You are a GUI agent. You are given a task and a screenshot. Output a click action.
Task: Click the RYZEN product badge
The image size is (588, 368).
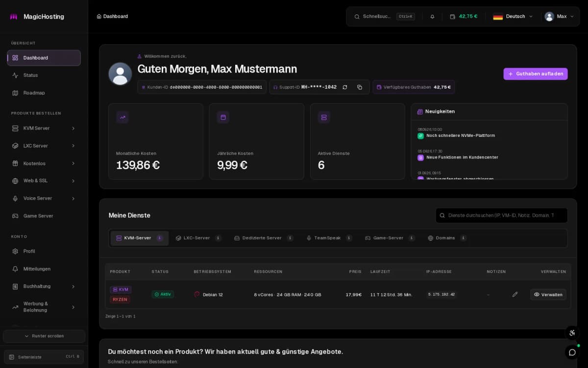pyautogui.click(x=120, y=299)
